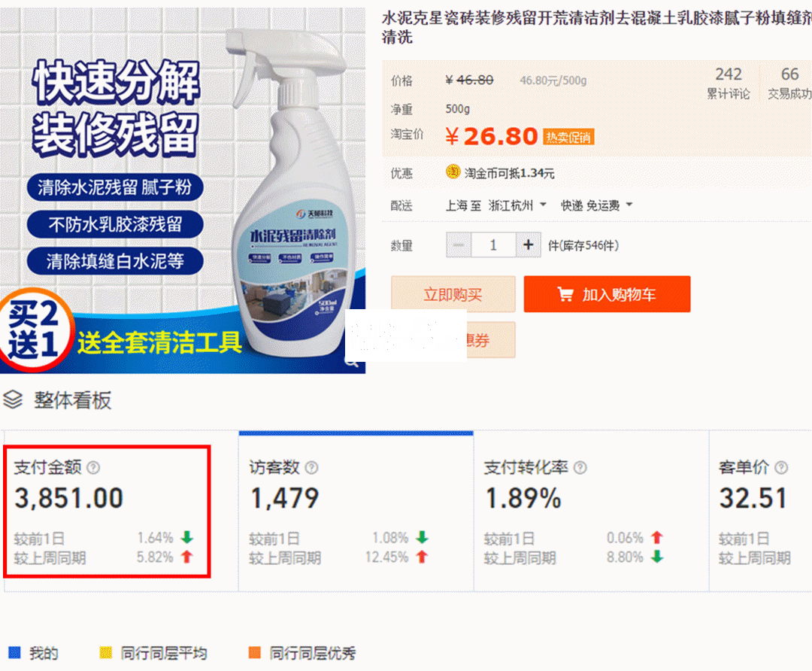
Task: Click the question mark beside 客单价
Action: click(x=781, y=468)
